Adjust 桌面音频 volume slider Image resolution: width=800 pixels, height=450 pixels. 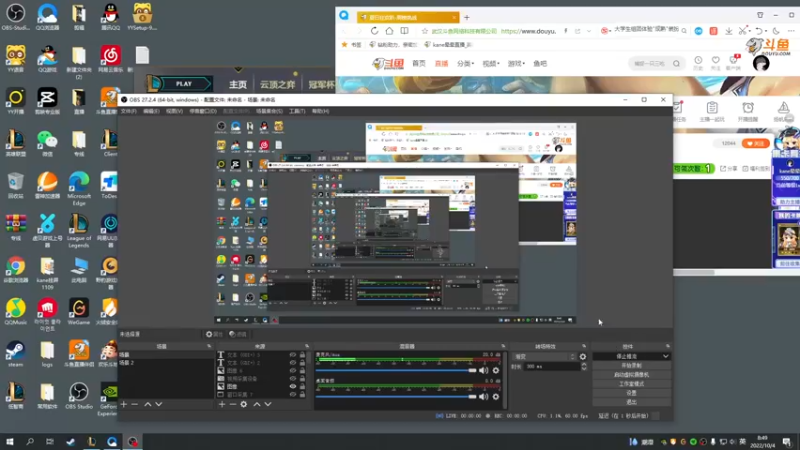[x=396, y=396]
